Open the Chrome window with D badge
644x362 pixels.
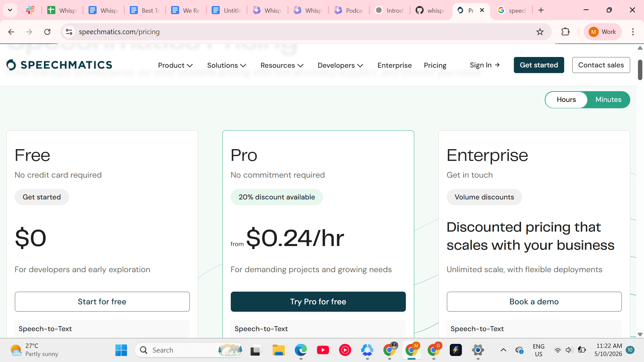point(434,350)
